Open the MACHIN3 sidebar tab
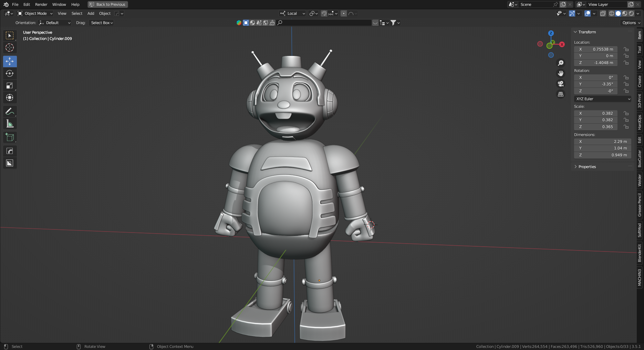 640,277
